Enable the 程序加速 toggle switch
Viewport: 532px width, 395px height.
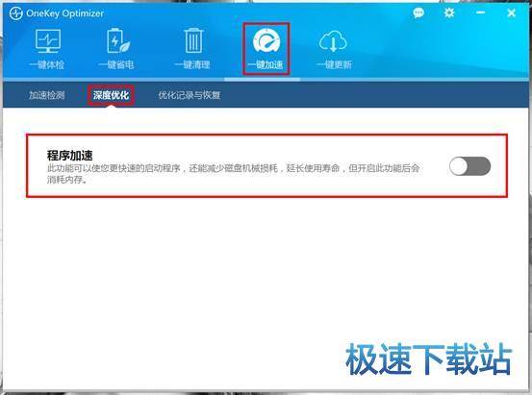pyautogui.click(x=469, y=166)
